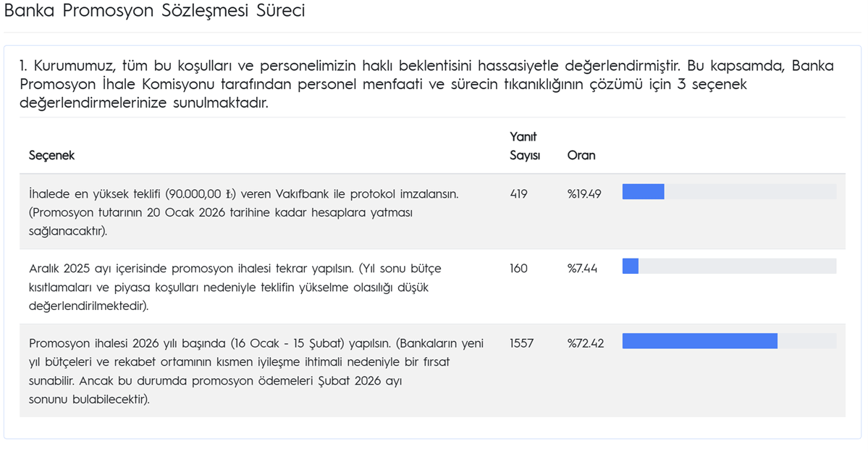Click the question 1 description paragraph
The image size is (868, 452).
point(426,84)
